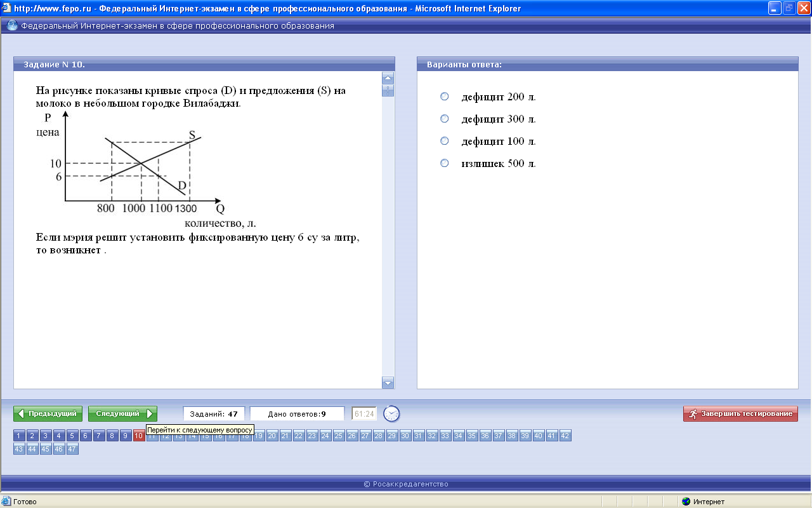
Task: Jump to question 21
Action: [x=285, y=436]
